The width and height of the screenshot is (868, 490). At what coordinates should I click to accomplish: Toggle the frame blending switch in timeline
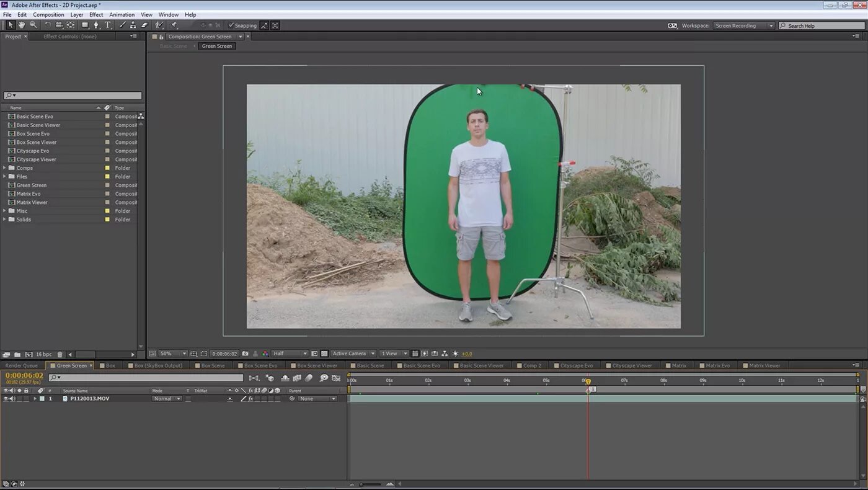point(296,378)
